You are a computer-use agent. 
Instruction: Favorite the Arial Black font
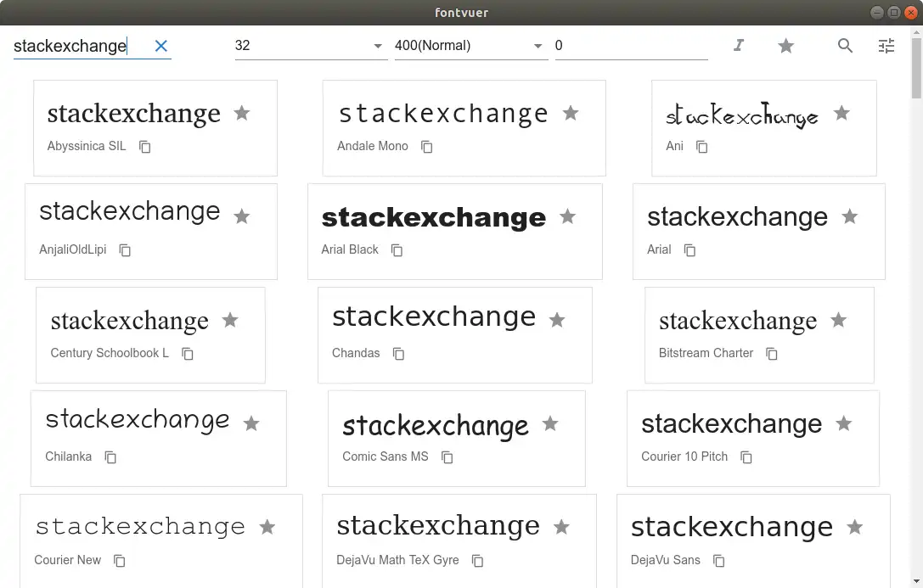(567, 216)
